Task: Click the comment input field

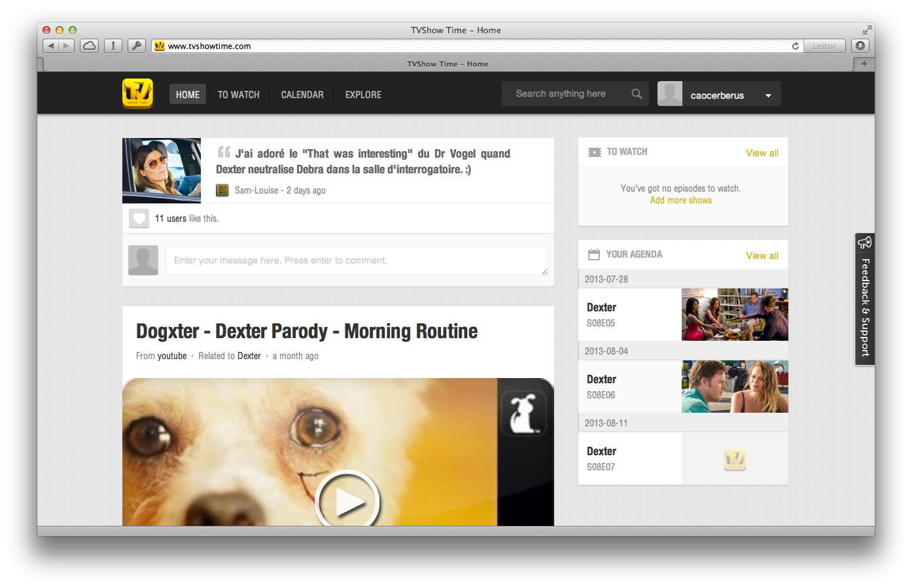Action: 357,260
